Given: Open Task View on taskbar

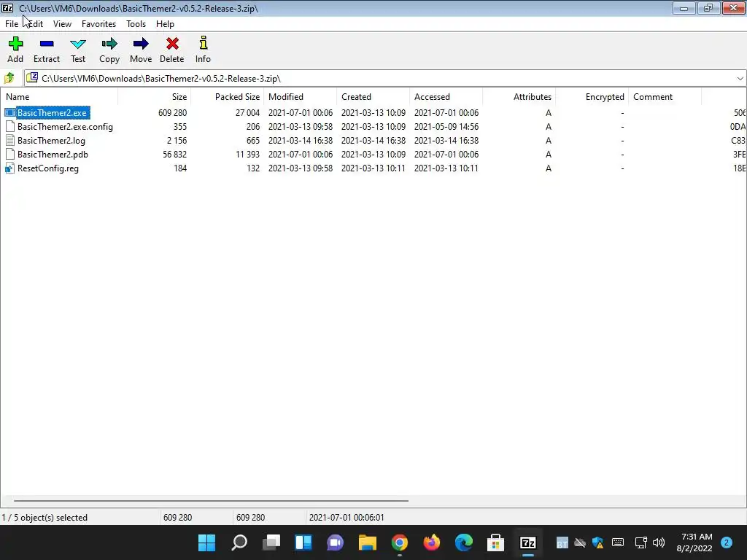Looking at the screenshot, I should click(271, 542).
